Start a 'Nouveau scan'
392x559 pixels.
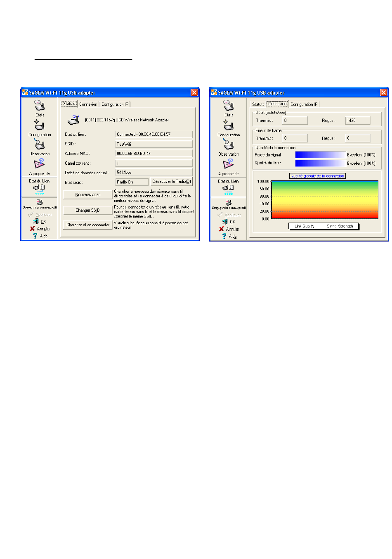pos(88,194)
